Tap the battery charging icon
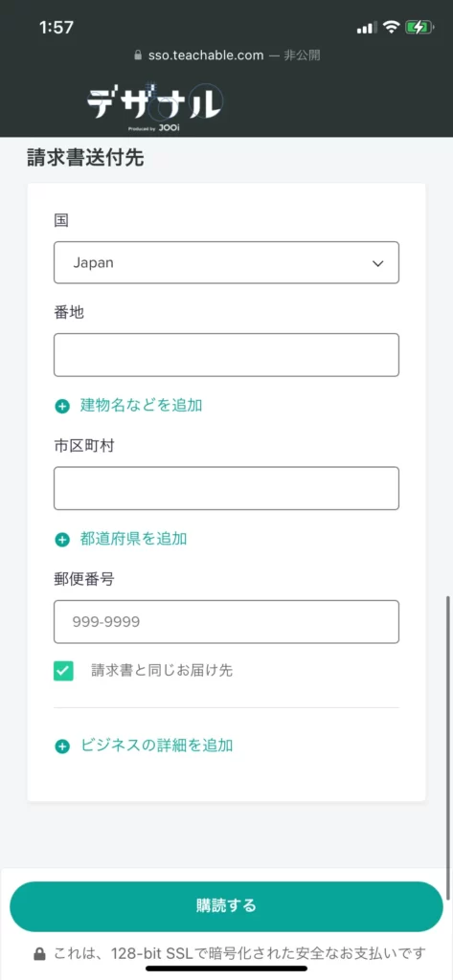Screen dimensions: 453x980 point(418,28)
